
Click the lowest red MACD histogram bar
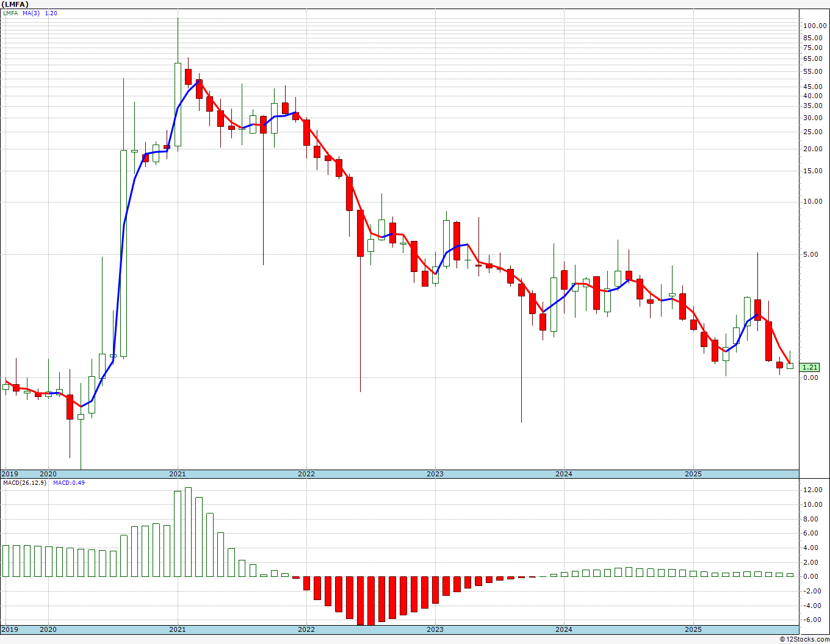[370, 601]
